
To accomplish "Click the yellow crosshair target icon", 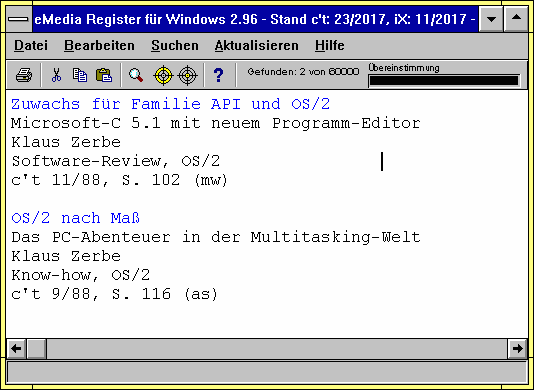I will tap(163, 75).
